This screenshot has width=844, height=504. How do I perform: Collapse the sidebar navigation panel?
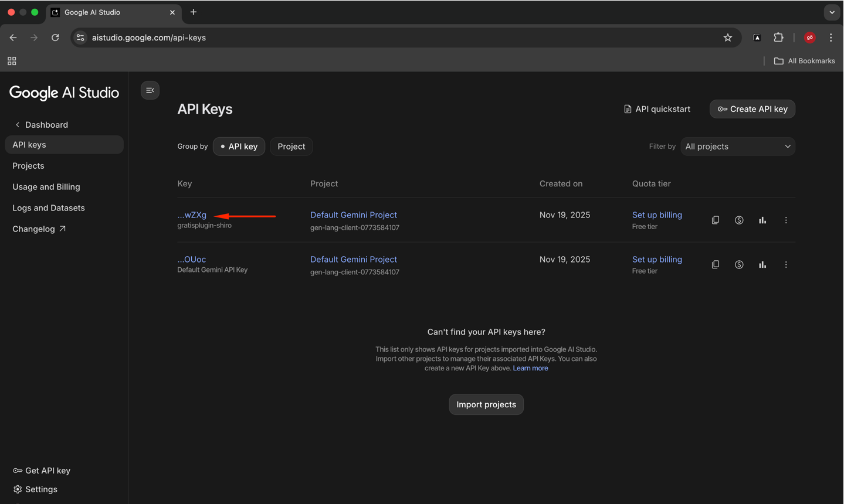150,90
